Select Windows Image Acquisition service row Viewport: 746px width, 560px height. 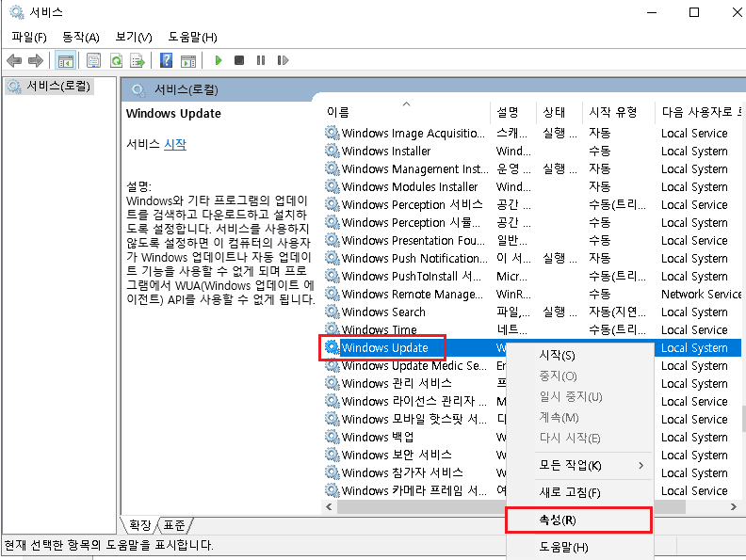[532, 133]
